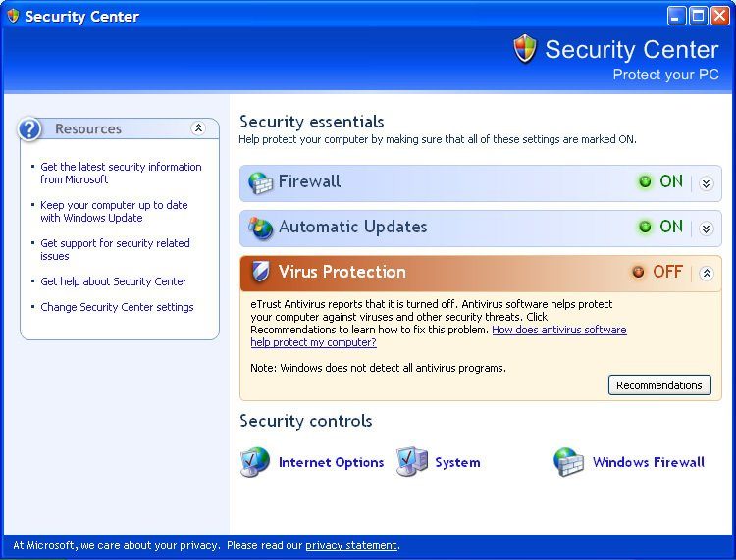Click the Recommendations button
736x560 pixels.
(x=659, y=385)
